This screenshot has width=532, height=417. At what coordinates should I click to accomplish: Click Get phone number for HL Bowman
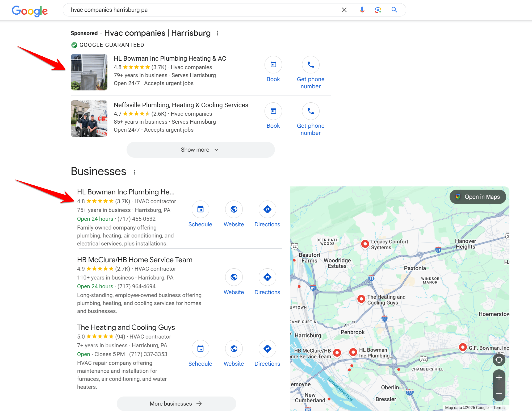[x=311, y=83]
